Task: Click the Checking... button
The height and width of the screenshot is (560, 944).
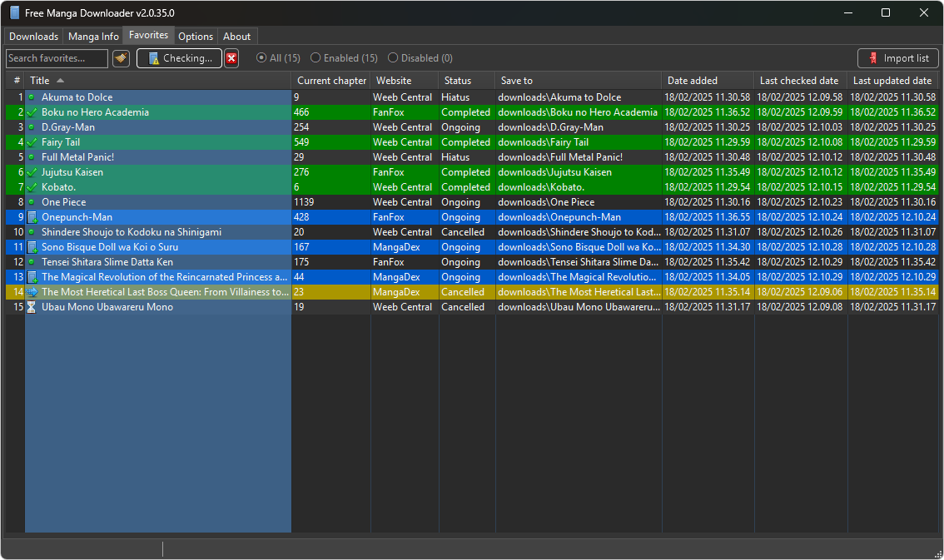Action: pyautogui.click(x=180, y=58)
